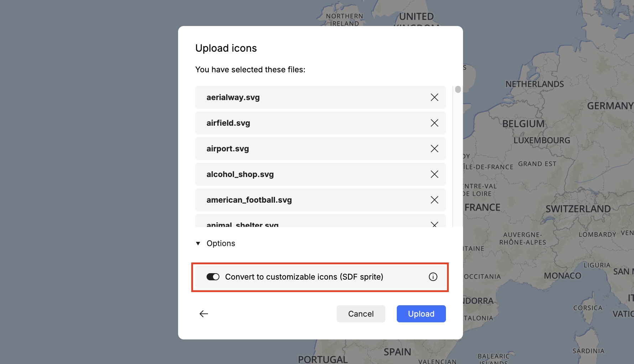The height and width of the screenshot is (364, 634).
Task: Select the airfield.svg file name
Action: [x=228, y=123]
